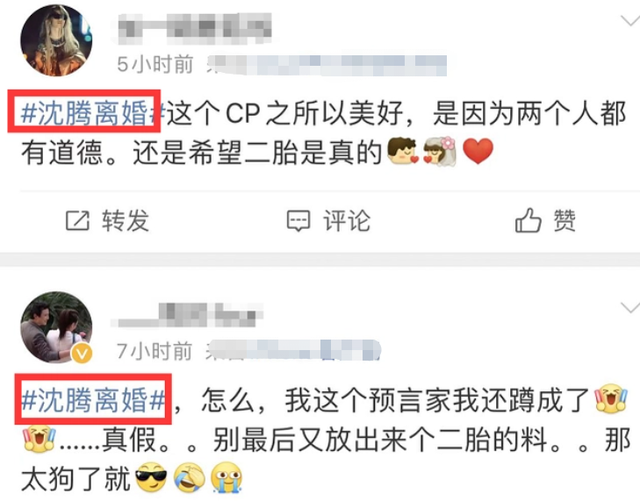This screenshot has width=640, height=501.
Task: Click the 7小时前 timestamp
Action: tap(154, 351)
